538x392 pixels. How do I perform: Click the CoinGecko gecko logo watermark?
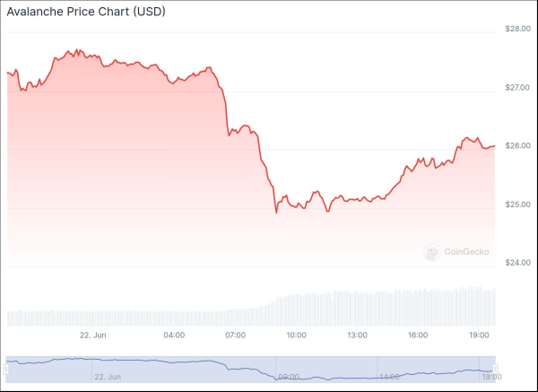[431, 253]
